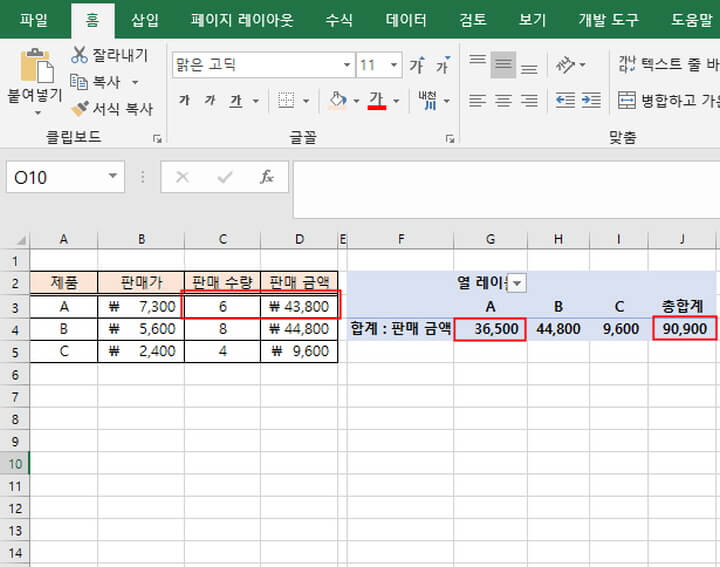The width and height of the screenshot is (720, 567).
Task: Open the borders dropdown arrow
Action: point(306,101)
